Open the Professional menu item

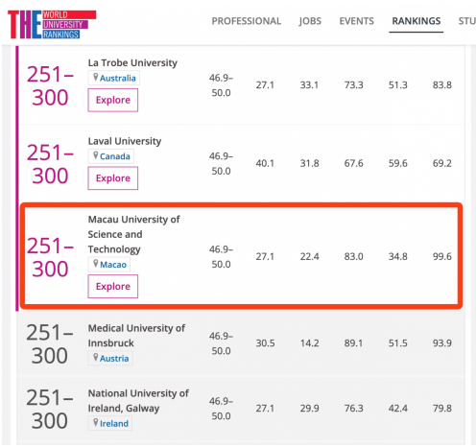(247, 21)
